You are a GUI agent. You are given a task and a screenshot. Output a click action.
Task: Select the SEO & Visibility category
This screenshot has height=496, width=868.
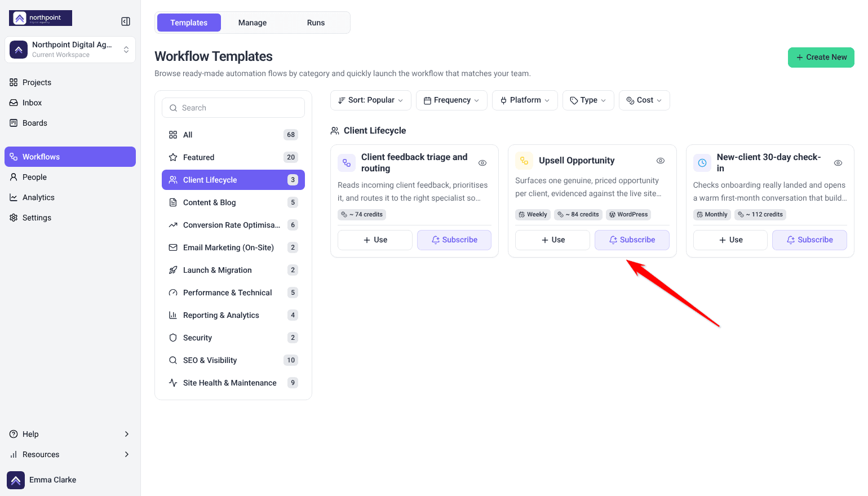(x=233, y=360)
